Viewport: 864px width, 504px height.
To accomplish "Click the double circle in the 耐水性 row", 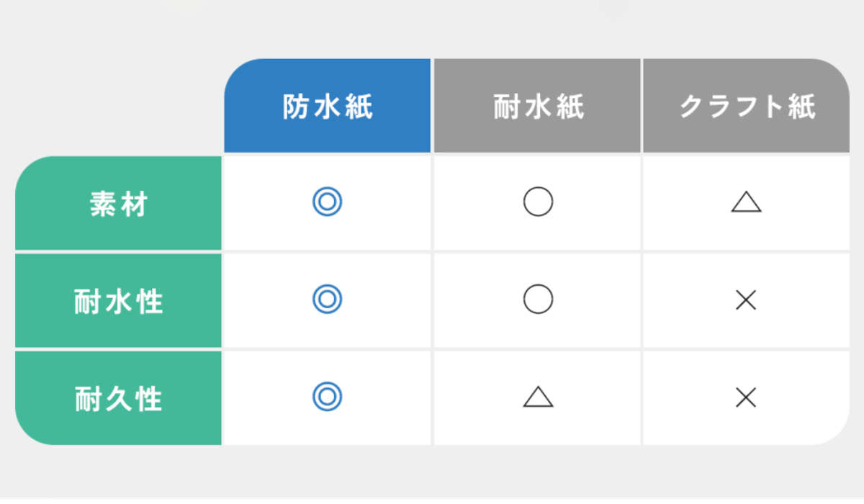I will tap(328, 300).
